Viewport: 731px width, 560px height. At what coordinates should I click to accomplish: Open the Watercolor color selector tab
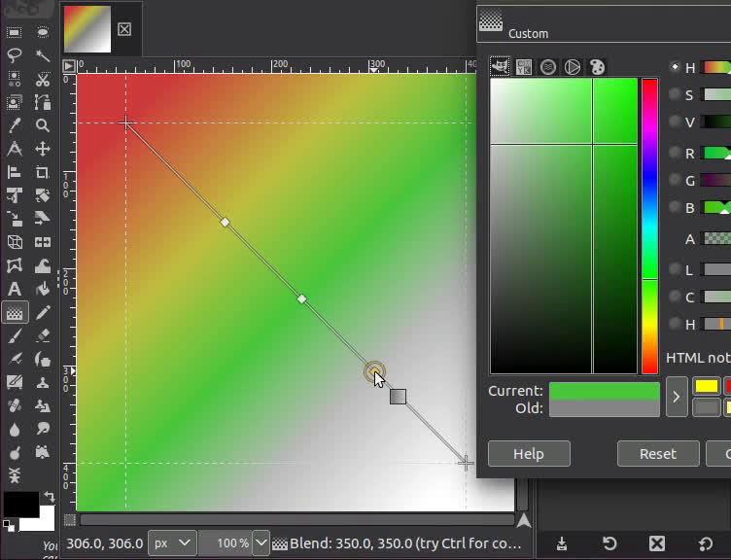pyautogui.click(x=548, y=67)
